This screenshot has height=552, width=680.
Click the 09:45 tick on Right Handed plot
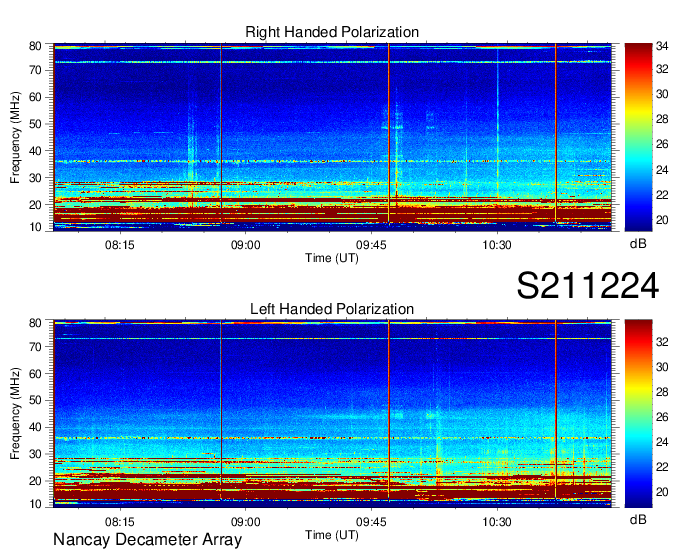371,245
